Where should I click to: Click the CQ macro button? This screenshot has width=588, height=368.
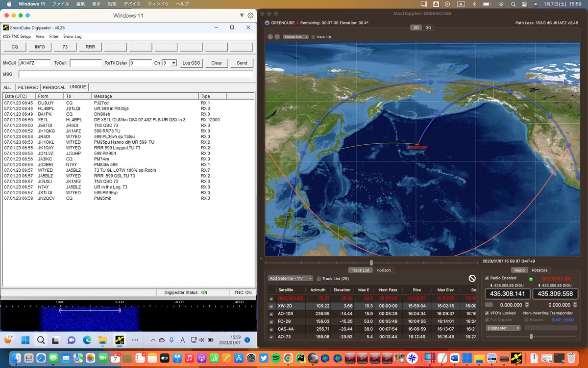tap(15, 47)
